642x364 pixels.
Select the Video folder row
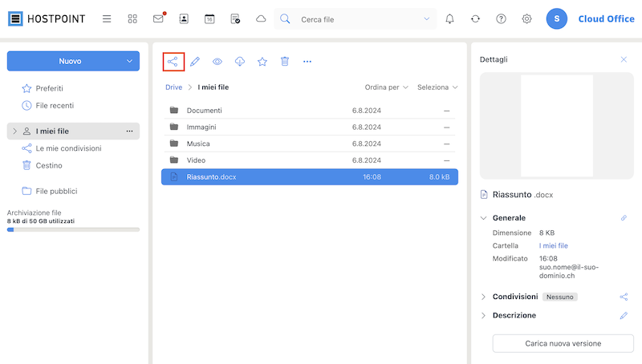310,160
